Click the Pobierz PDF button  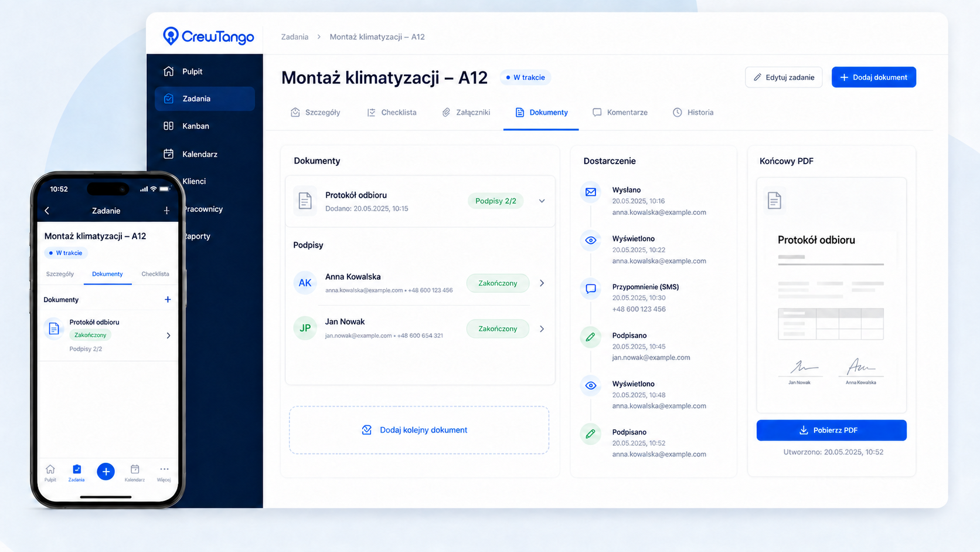(x=831, y=431)
